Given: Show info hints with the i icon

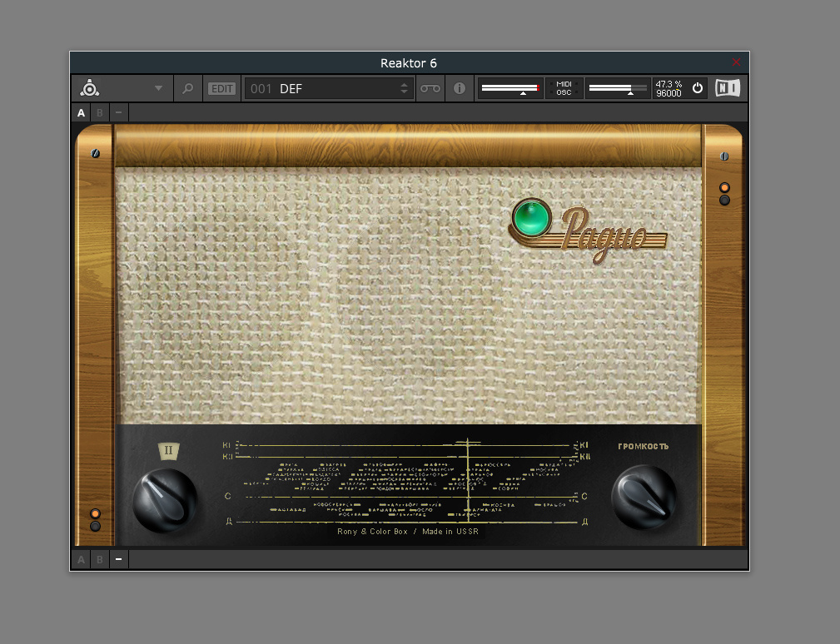Looking at the screenshot, I should pyautogui.click(x=460, y=88).
